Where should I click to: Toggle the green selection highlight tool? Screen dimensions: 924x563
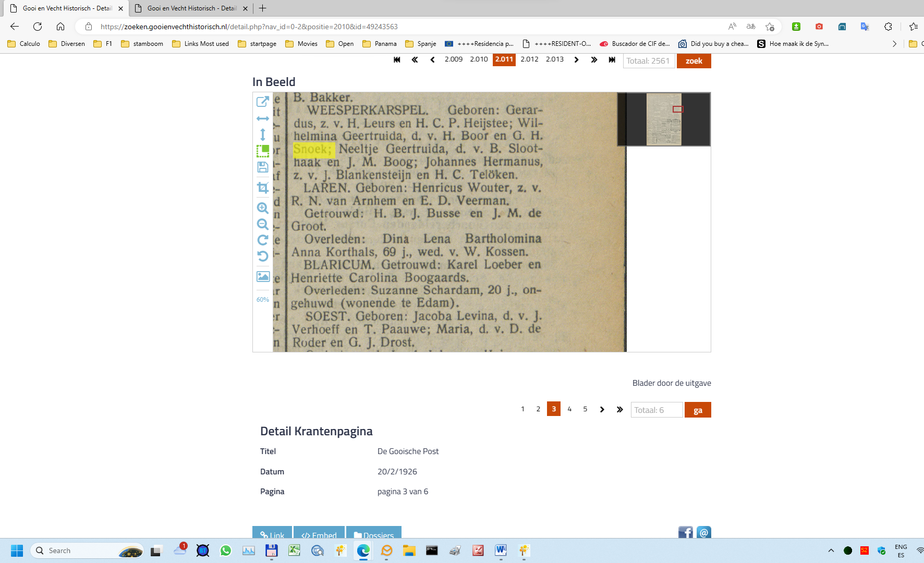point(263,151)
